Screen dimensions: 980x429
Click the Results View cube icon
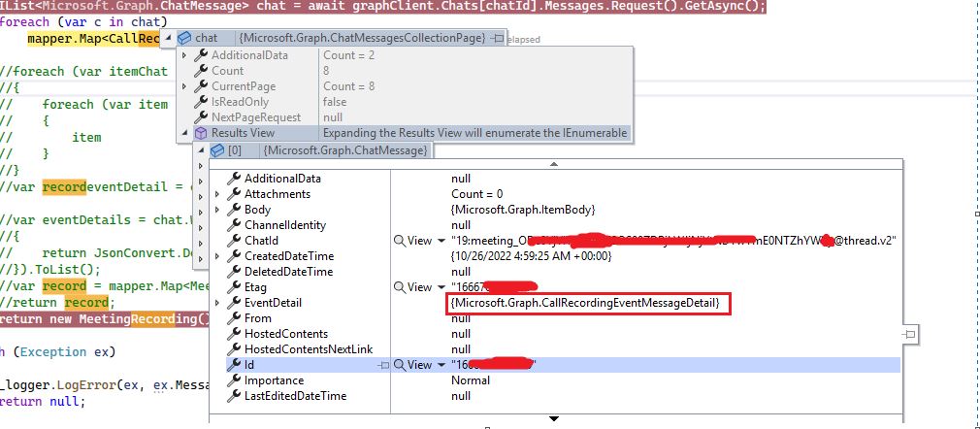[201, 133]
